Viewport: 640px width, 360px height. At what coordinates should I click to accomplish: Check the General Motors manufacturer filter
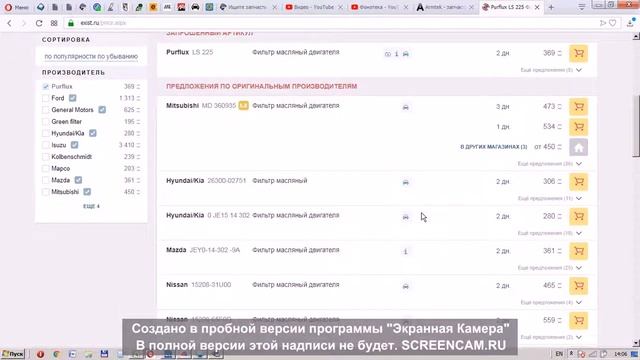tap(46, 110)
